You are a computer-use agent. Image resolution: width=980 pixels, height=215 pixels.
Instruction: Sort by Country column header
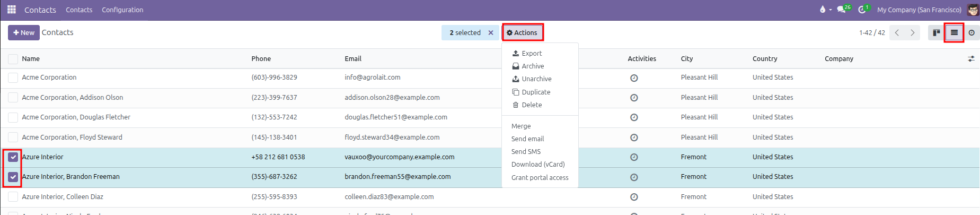(765, 59)
